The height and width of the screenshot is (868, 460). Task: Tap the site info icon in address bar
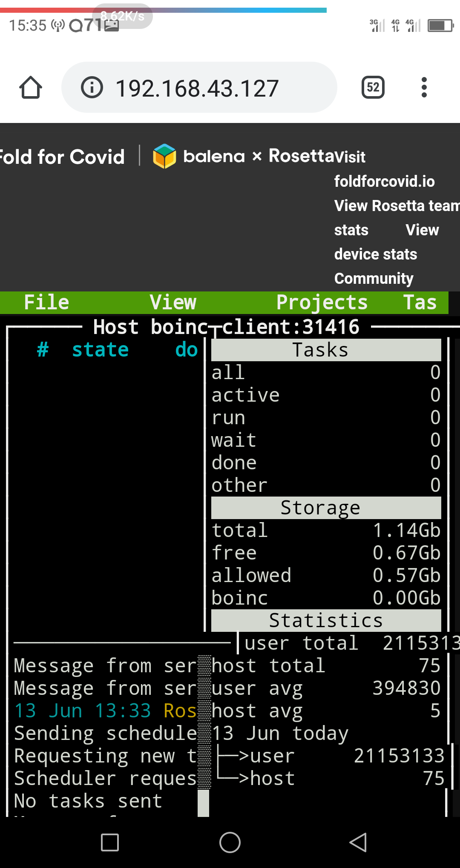92,88
